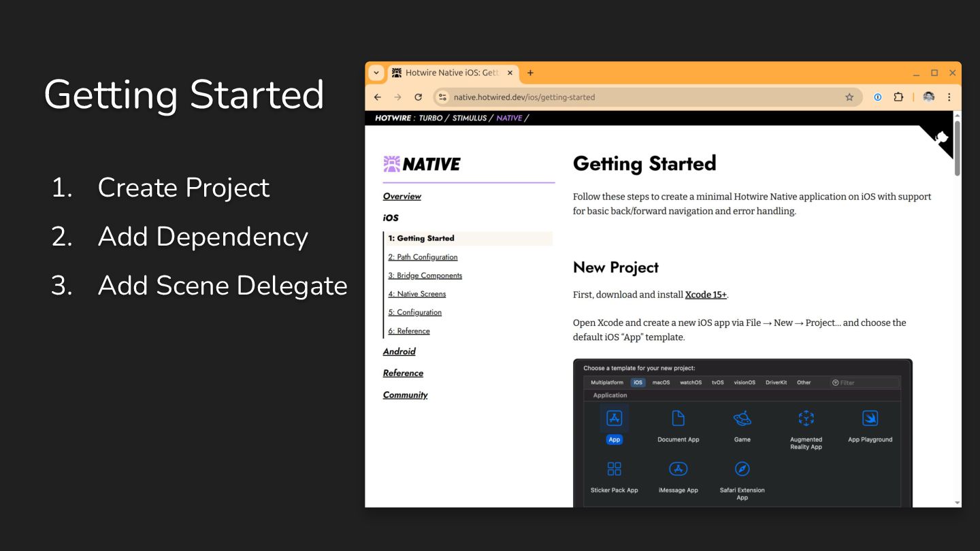Open the HOTWIRE header link
980x551 pixels.
point(393,118)
